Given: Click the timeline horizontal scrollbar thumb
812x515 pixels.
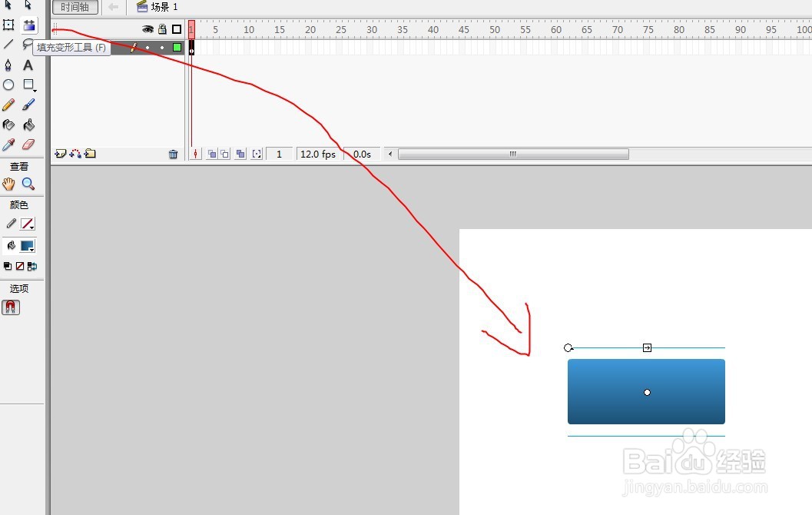Looking at the screenshot, I should click(x=513, y=154).
